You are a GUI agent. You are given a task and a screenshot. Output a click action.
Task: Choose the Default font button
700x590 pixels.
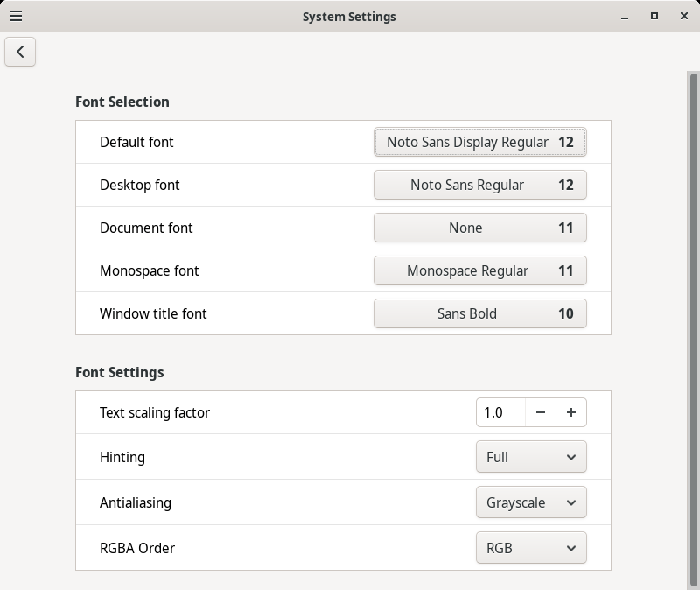pos(479,142)
